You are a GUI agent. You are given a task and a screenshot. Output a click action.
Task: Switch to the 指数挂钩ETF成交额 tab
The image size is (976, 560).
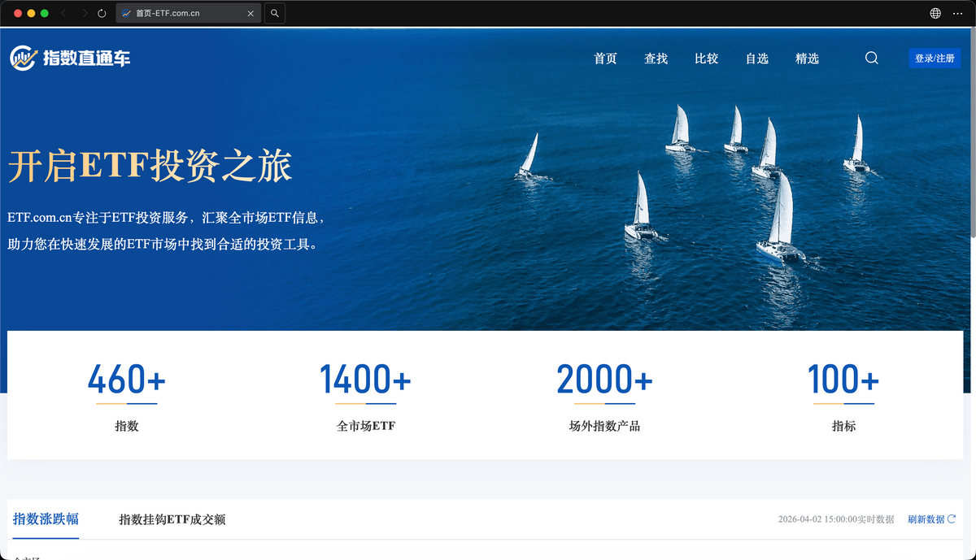(172, 519)
